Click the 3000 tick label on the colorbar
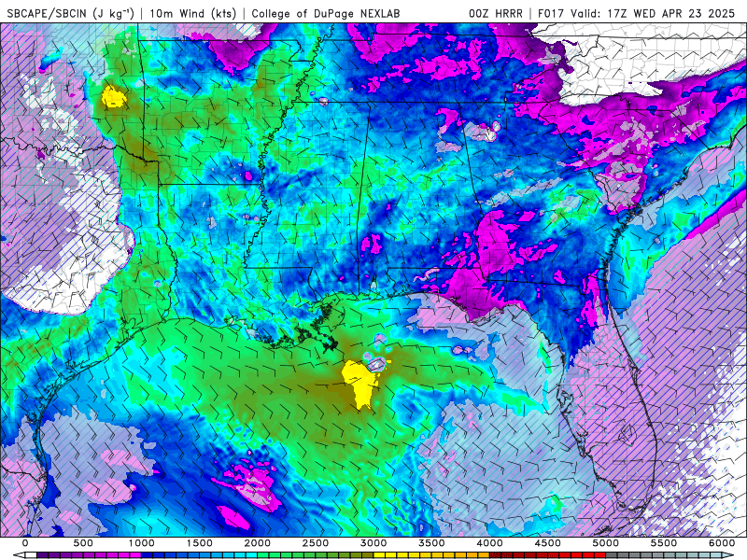Image resolution: width=747 pixels, height=560 pixels. (374, 543)
